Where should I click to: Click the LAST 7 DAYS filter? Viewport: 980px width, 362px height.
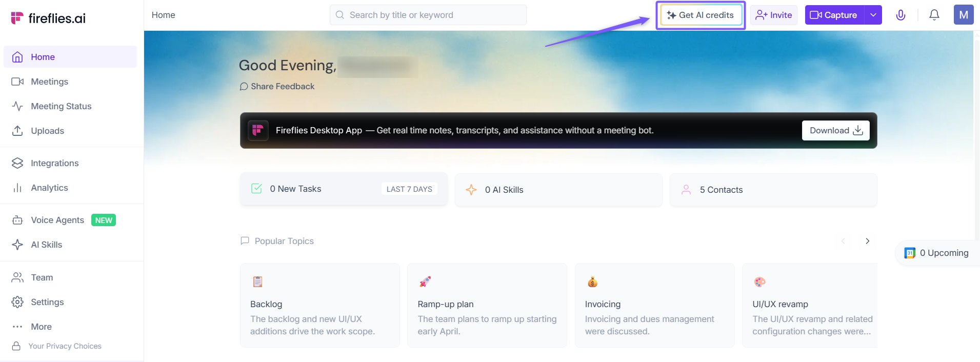tap(409, 189)
